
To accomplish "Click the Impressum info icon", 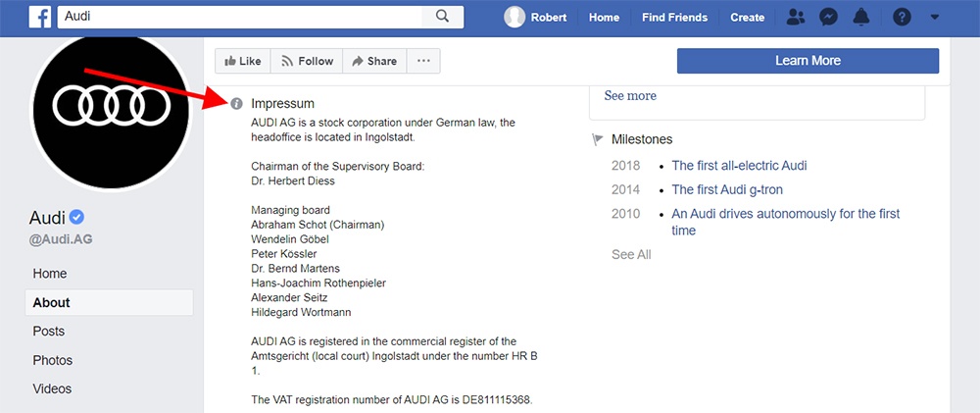I will point(236,104).
